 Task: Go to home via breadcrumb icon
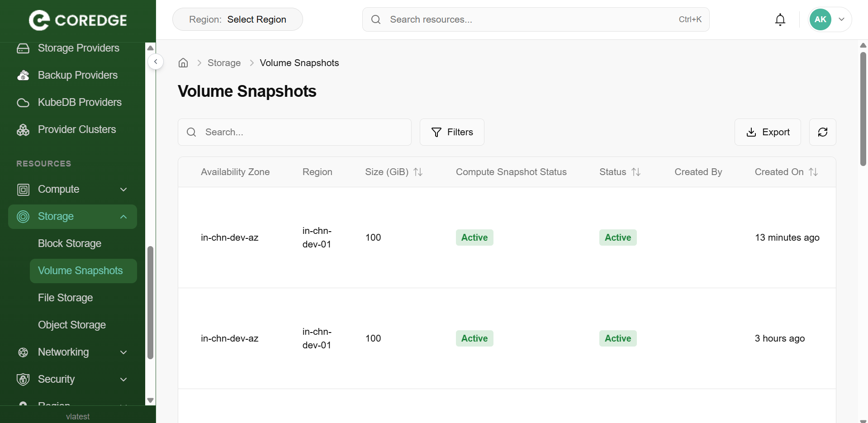pyautogui.click(x=183, y=63)
